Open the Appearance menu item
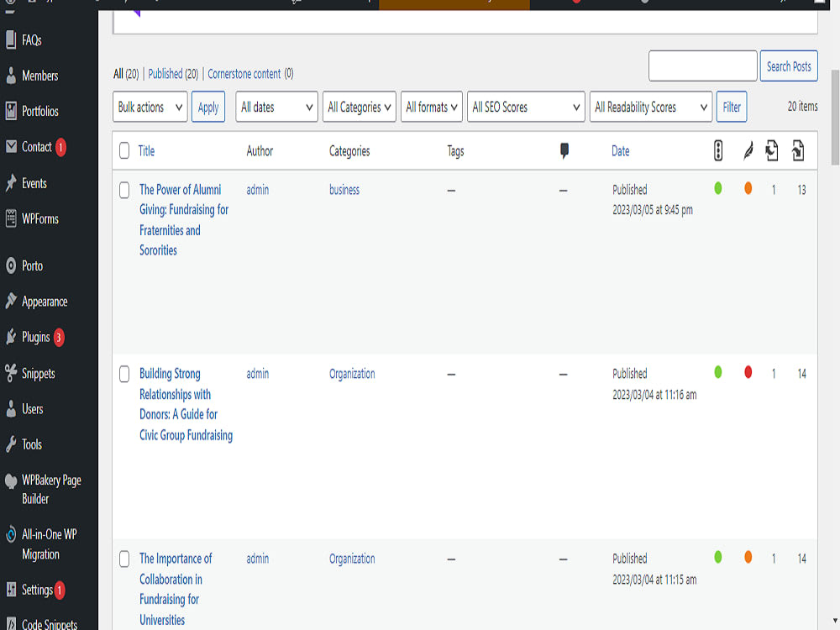Image resolution: width=840 pixels, height=630 pixels. (45, 302)
